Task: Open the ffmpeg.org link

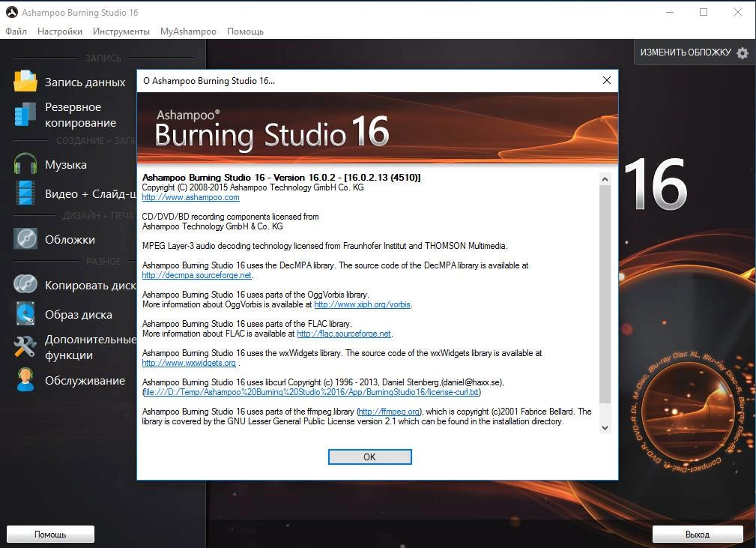Action: point(389,412)
